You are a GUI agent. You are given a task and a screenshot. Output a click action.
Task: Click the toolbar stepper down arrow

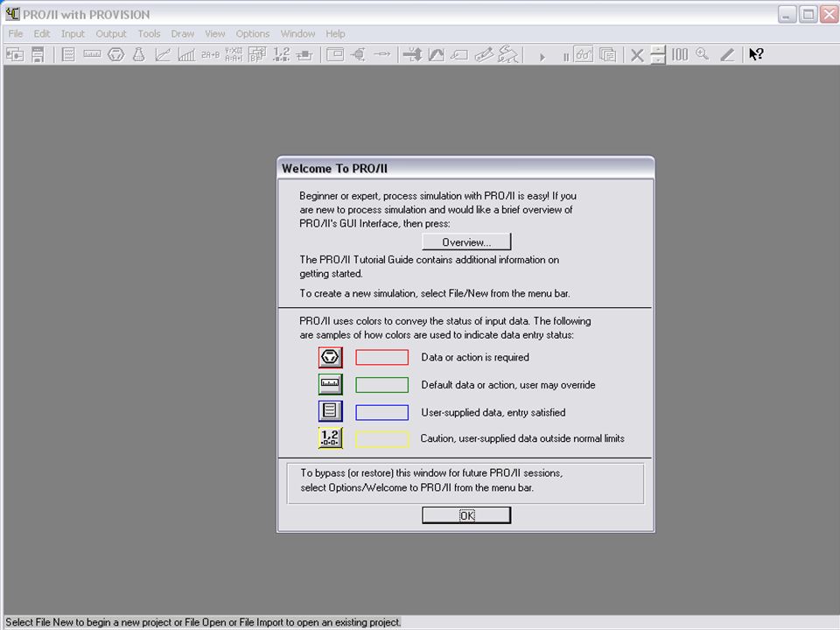[x=658, y=60]
